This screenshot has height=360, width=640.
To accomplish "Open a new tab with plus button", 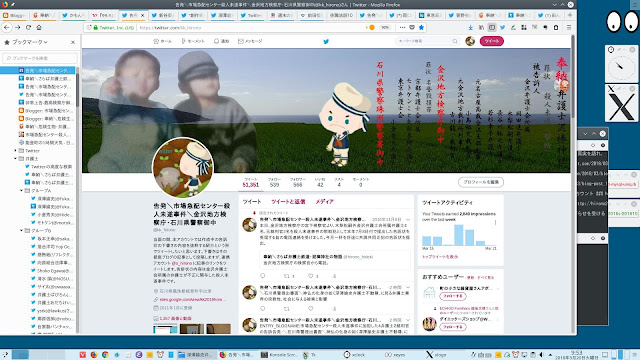I will (x=570, y=15).
